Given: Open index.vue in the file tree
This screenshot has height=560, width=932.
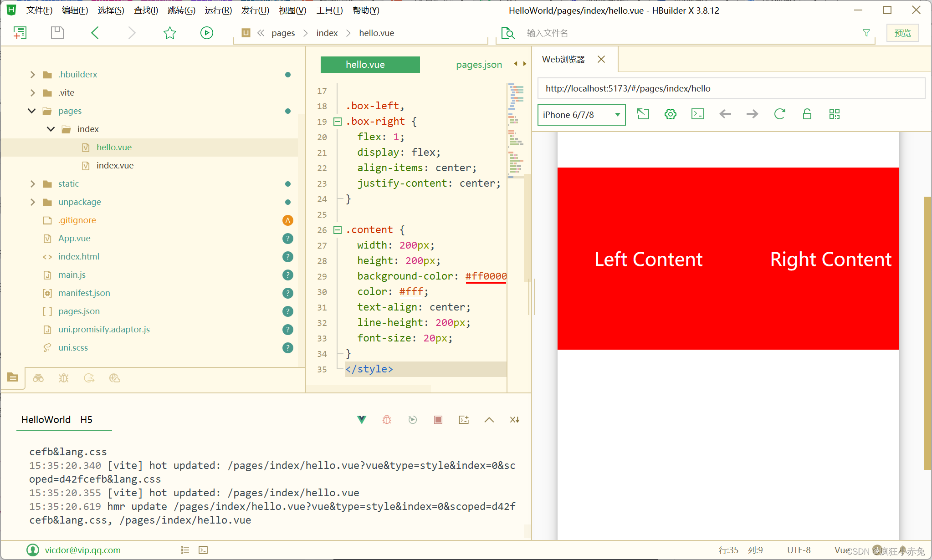Looking at the screenshot, I should click(x=115, y=166).
